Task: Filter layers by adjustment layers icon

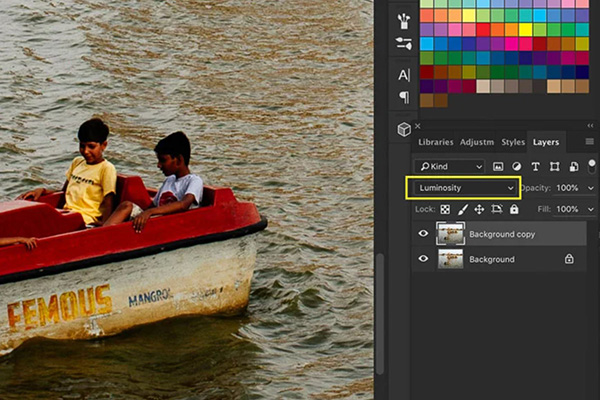Action: 517,166
